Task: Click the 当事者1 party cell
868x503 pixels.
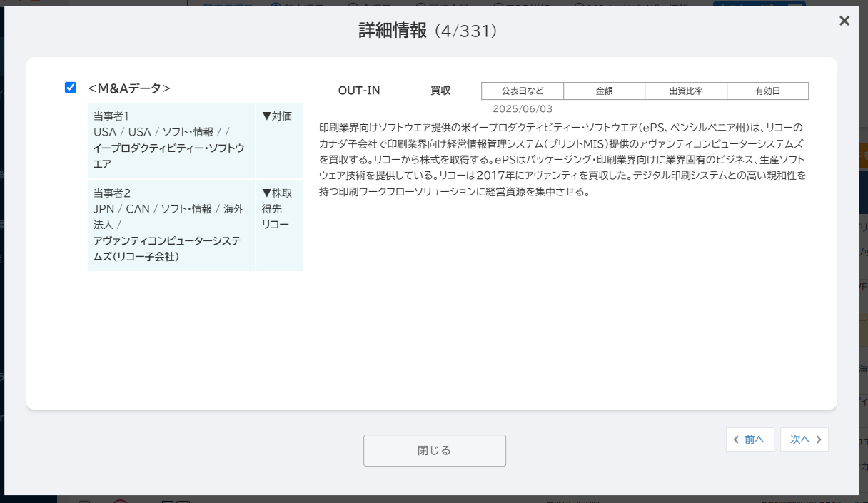Action: [x=171, y=140]
